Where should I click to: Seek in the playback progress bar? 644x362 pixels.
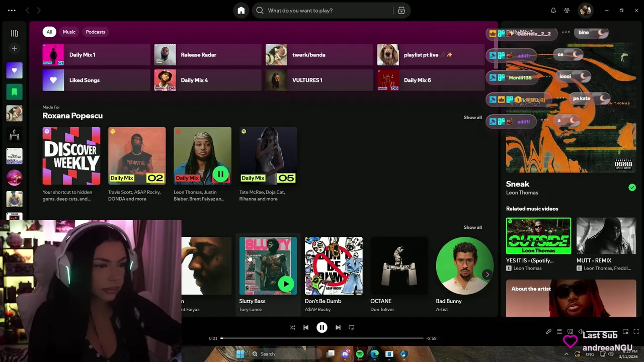click(x=322, y=338)
